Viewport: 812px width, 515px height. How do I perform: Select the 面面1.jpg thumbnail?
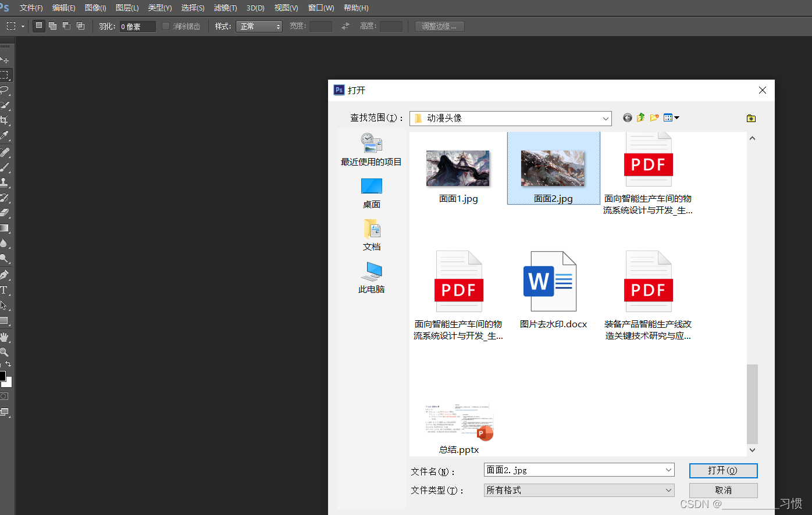[x=458, y=169]
